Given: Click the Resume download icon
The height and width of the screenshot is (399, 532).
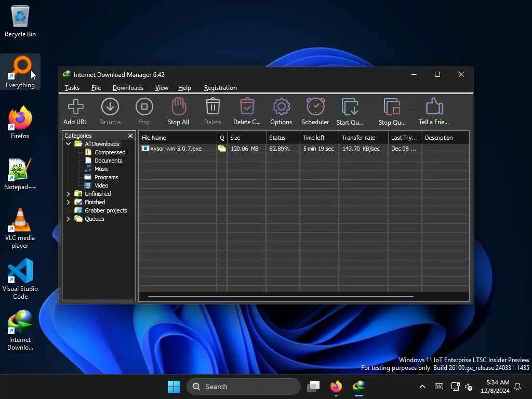Looking at the screenshot, I should 110,107.
